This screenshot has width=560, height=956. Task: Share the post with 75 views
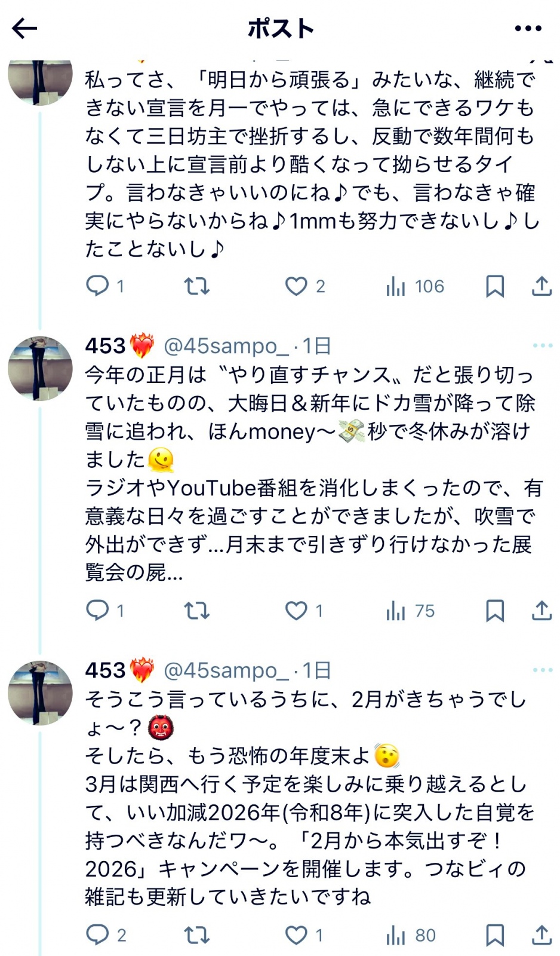(x=541, y=610)
